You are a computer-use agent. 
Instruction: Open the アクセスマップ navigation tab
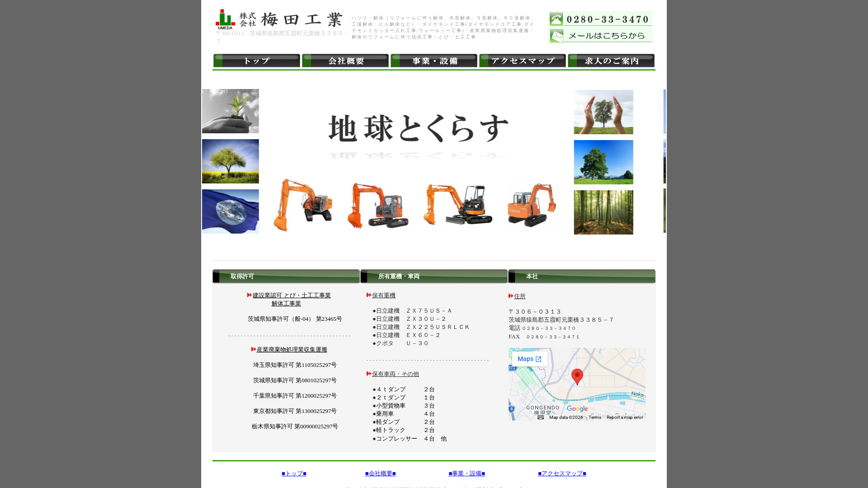coord(523,61)
